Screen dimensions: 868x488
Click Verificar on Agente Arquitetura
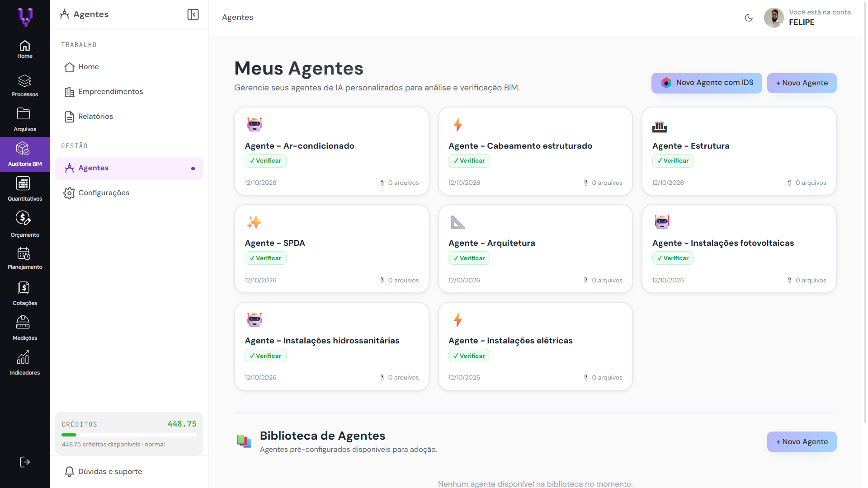click(469, 258)
